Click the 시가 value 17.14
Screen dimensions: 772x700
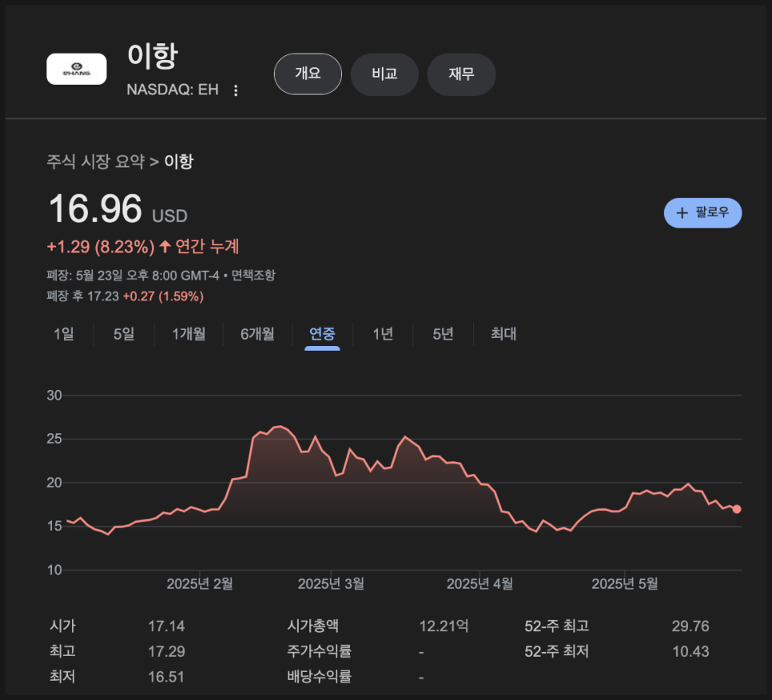166,626
